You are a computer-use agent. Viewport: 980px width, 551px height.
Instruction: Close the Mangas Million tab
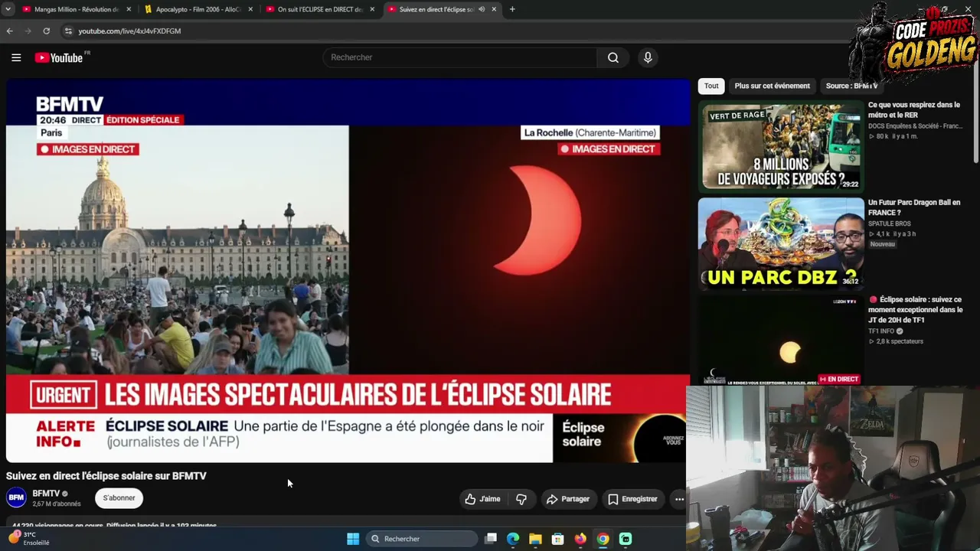[129, 9]
